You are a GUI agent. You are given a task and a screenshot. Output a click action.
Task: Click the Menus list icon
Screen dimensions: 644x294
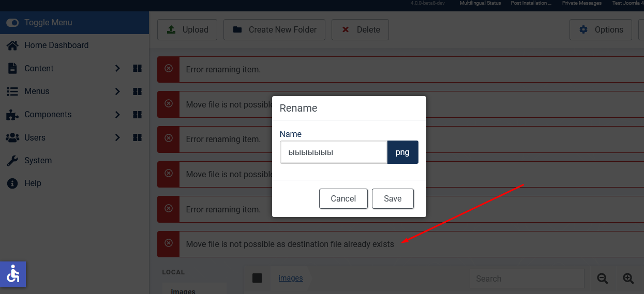click(x=12, y=91)
